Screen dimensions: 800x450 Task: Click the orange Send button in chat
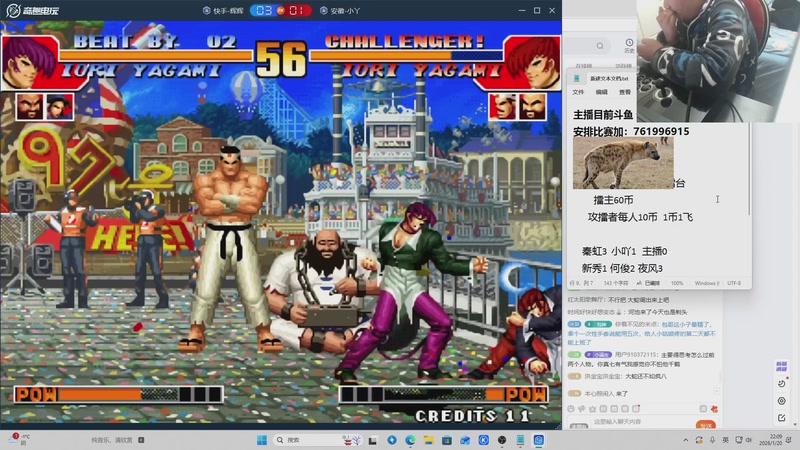point(706,424)
